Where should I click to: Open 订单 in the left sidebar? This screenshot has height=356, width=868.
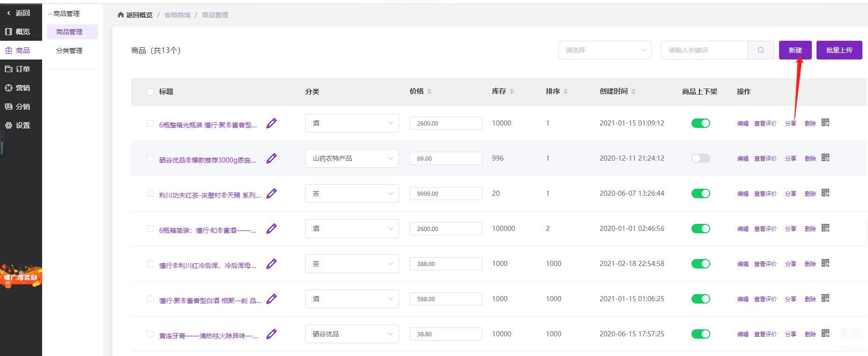pos(22,69)
